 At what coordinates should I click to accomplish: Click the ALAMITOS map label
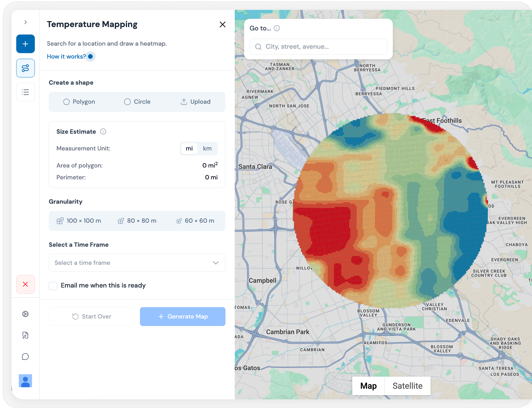click(x=375, y=343)
